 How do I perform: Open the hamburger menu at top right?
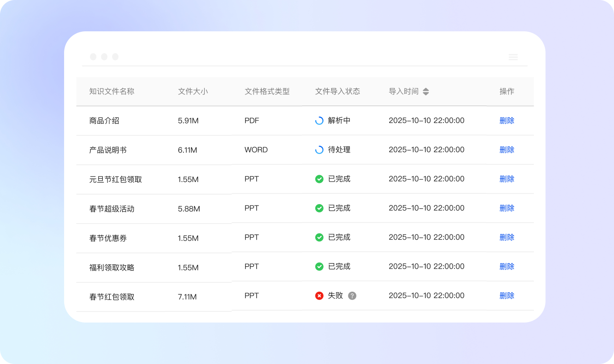pyautogui.click(x=513, y=57)
